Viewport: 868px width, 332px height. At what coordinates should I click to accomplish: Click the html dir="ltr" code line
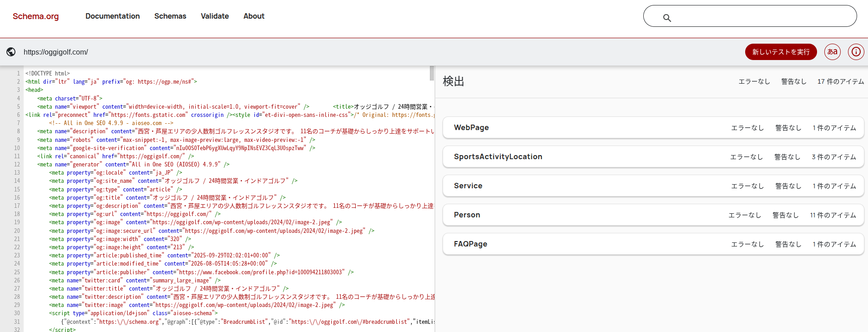pos(111,82)
